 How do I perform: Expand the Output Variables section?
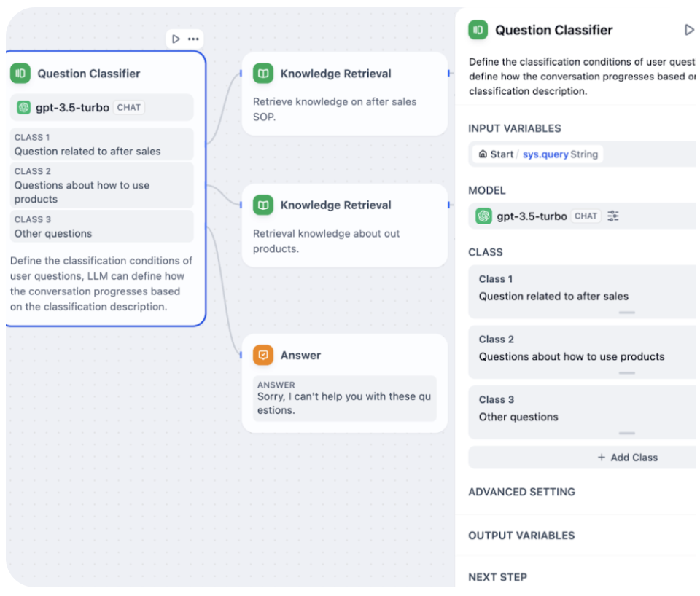521,536
